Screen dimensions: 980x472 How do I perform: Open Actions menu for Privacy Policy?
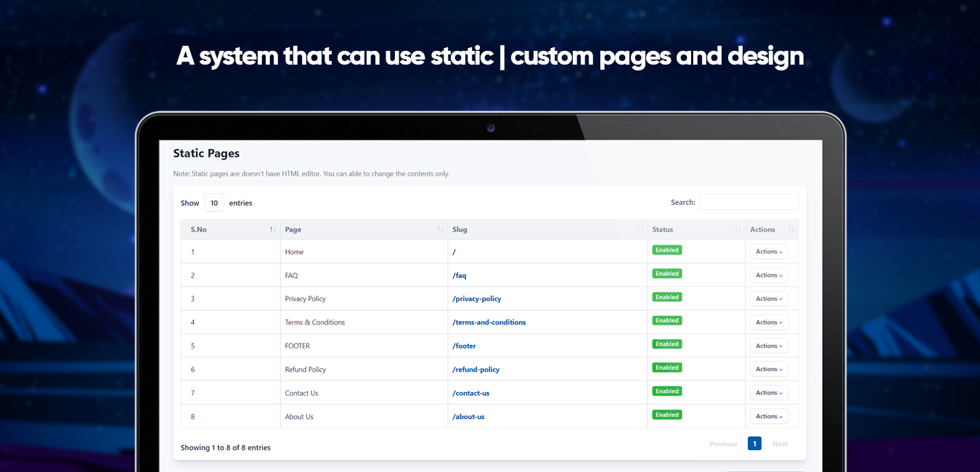click(769, 298)
